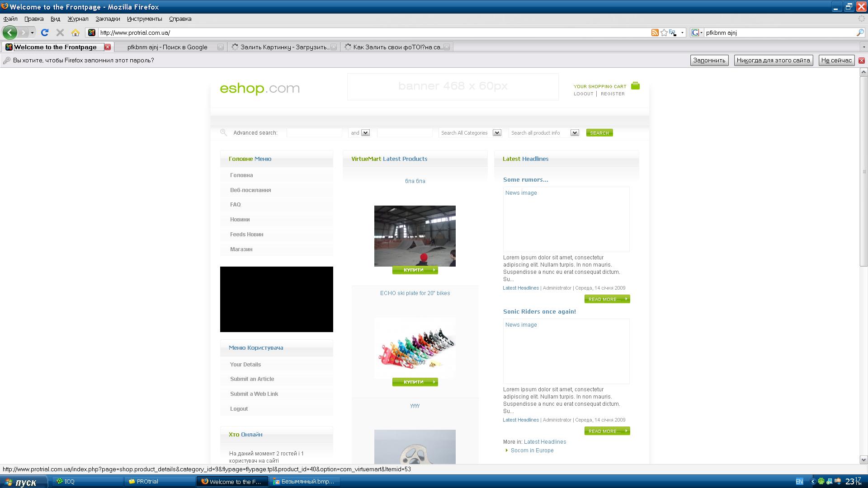Image resolution: width=868 pixels, height=488 pixels.
Task: Bookmark page with the star icon
Action: [x=664, y=33]
